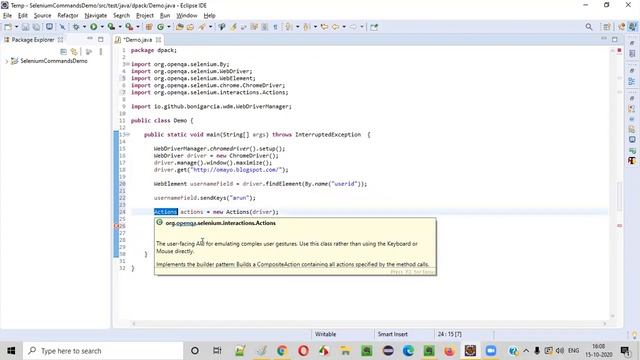Viewport: 640px width, 360px height.
Task: Open the Refactor menu
Action: (68, 16)
